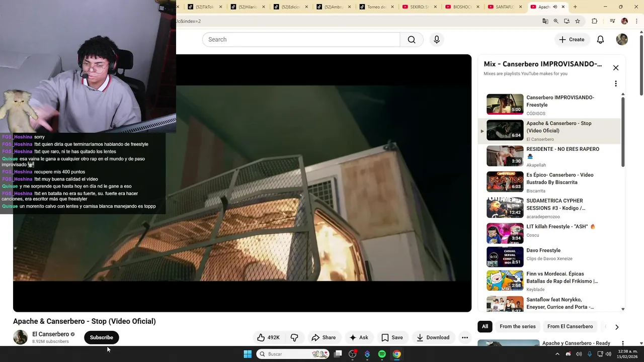Focus the YouTube search box

[301, 40]
